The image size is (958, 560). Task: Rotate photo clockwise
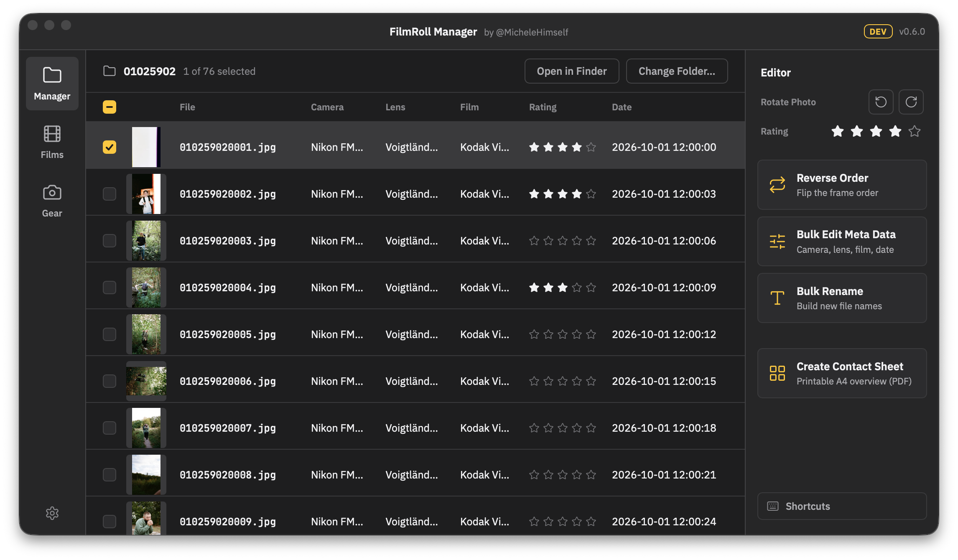pos(911,102)
